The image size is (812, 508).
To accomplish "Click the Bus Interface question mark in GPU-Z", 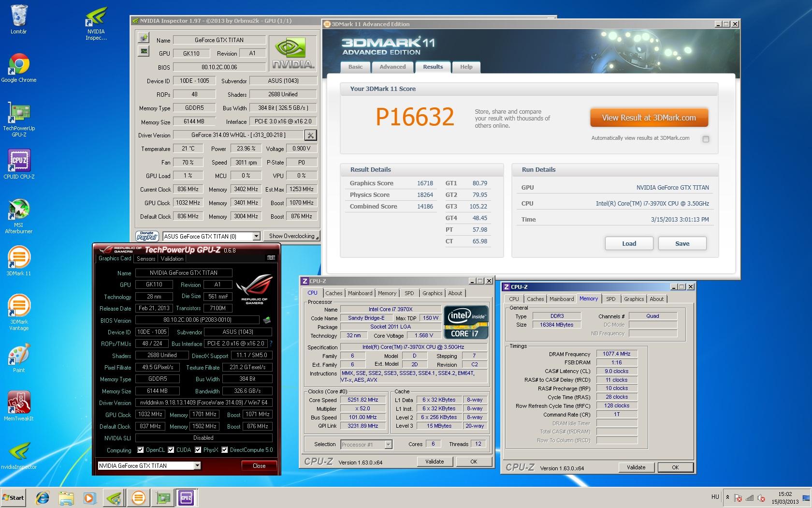I will pyautogui.click(x=271, y=344).
